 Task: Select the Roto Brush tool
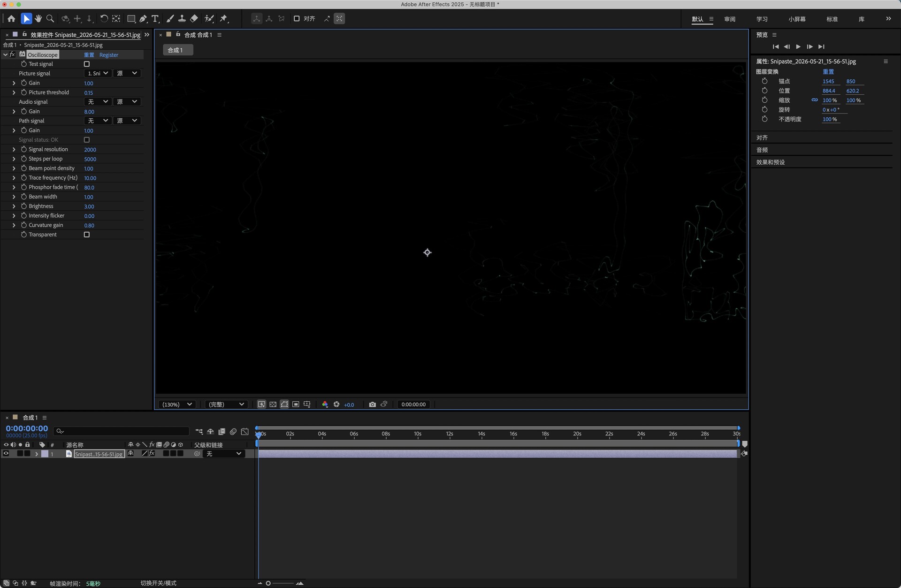(209, 19)
